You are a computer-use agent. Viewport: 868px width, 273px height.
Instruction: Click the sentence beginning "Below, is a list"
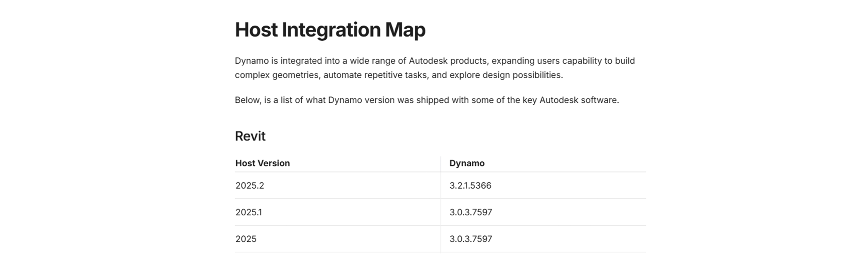427,100
